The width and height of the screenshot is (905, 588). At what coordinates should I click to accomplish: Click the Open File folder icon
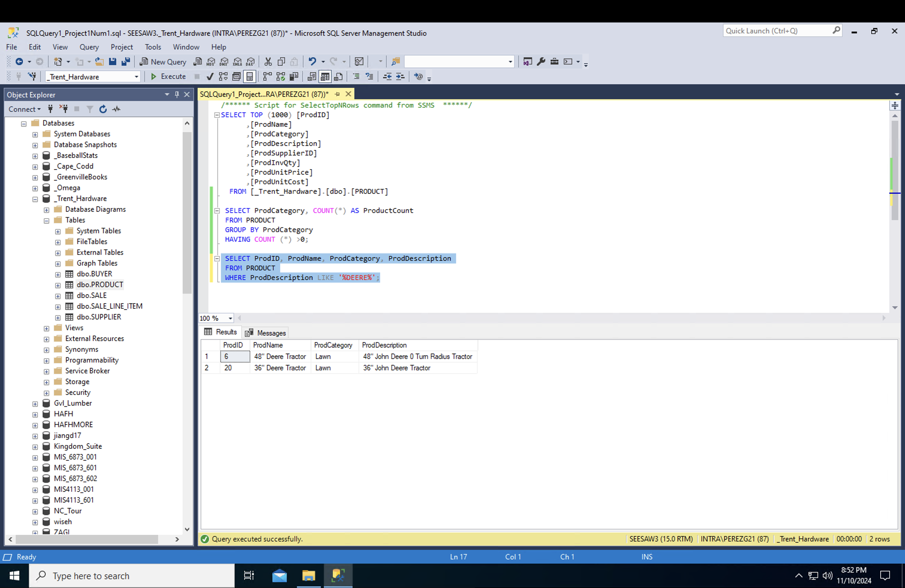tap(99, 62)
